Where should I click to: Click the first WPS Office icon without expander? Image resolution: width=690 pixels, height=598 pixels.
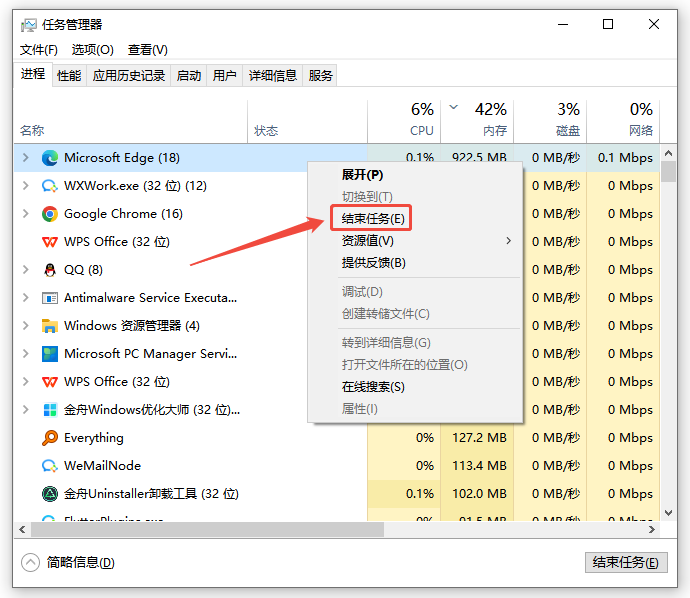click(50, 242)
